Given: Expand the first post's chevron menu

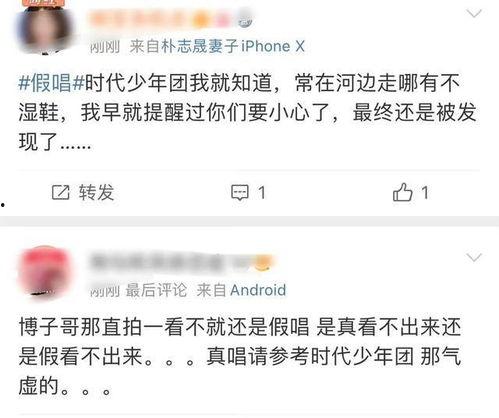Looking at the screenshot, I should (474, 14).
